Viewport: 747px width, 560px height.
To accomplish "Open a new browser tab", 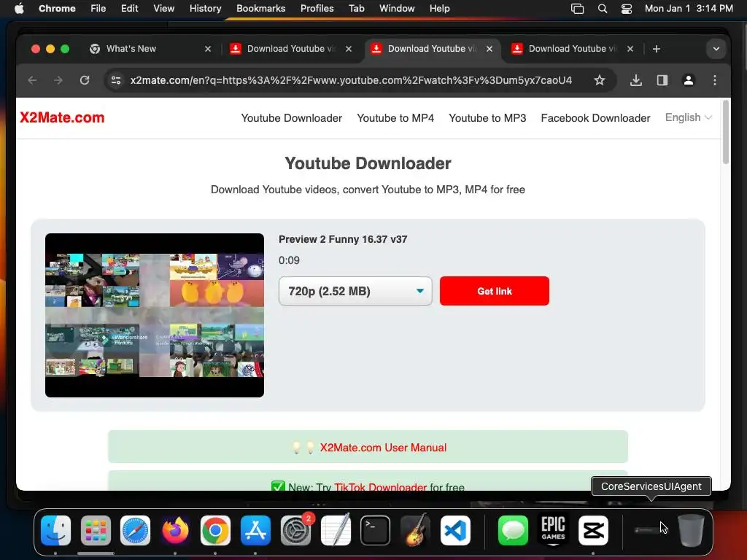I will pyautogui.click(x=656, y=49).
